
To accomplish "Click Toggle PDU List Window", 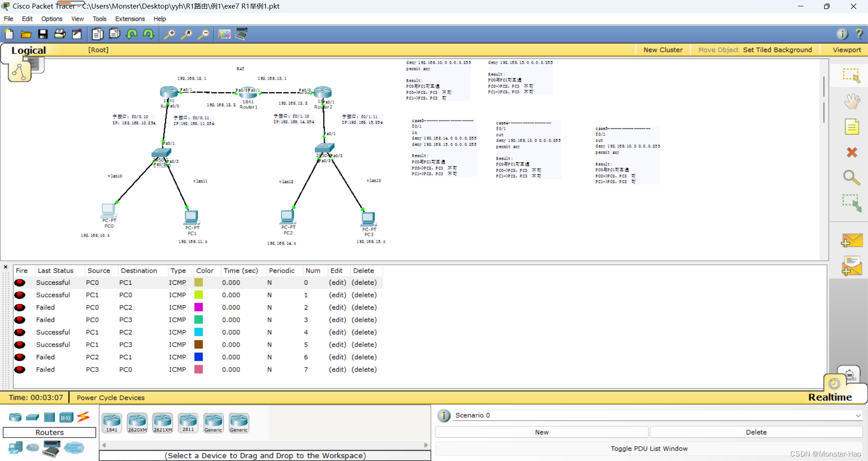I will pos(649,449).
